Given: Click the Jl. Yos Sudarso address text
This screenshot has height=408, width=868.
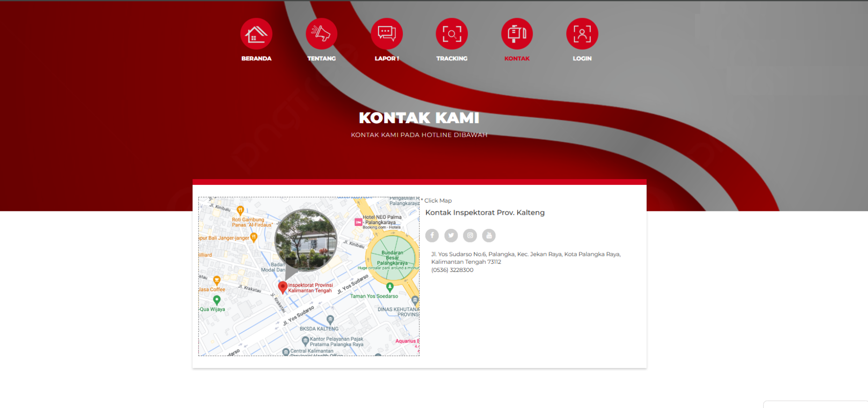Looking at the screenshot, I should 526,258.
